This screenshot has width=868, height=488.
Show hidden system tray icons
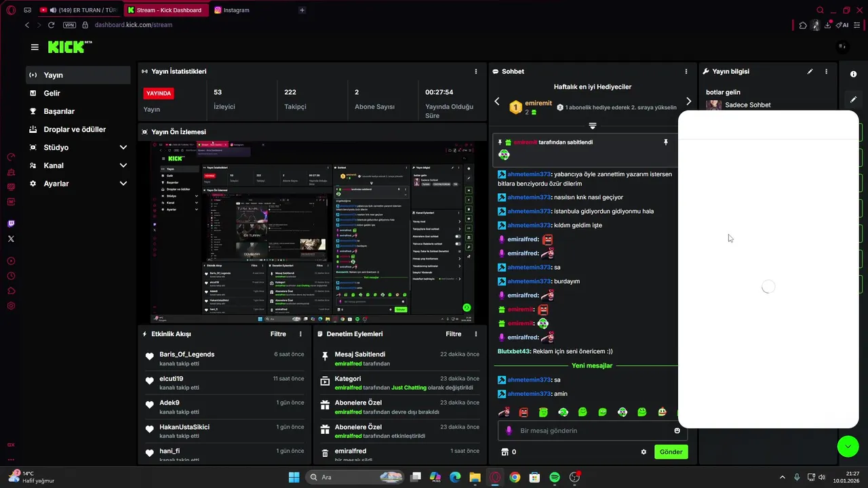tap(782, 477)
